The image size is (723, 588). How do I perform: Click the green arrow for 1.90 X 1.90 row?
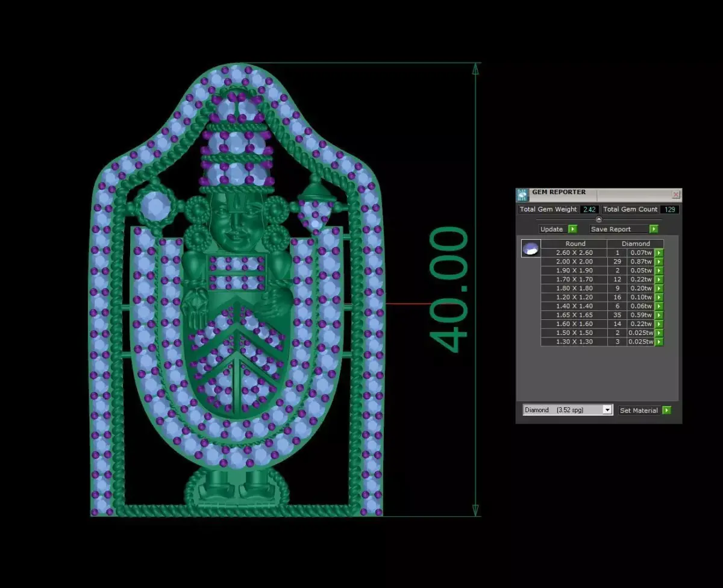(x=659, y=271)
